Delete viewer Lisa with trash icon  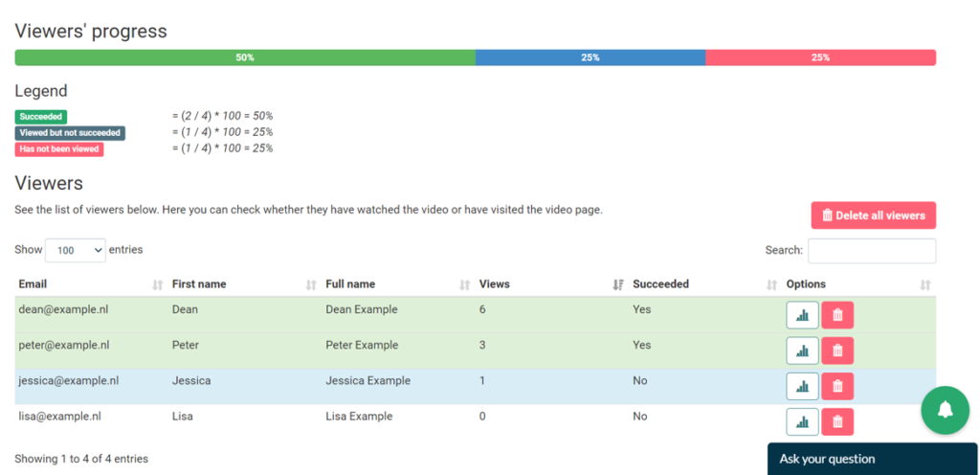837,421
